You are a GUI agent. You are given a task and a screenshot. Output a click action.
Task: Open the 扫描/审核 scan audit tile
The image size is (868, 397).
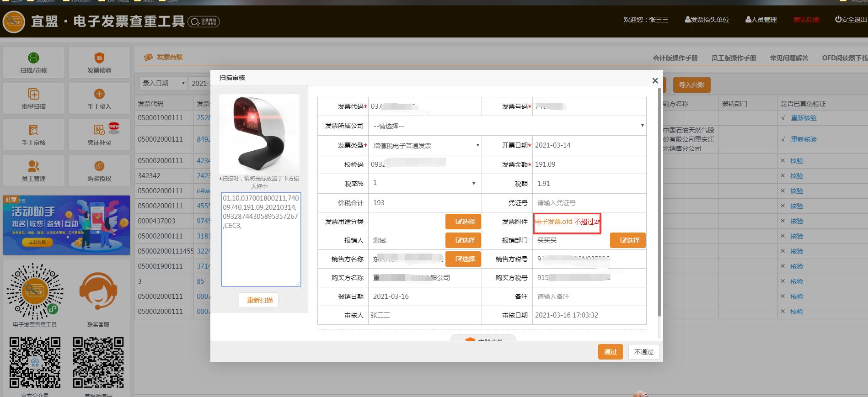(x=34, y=62)
